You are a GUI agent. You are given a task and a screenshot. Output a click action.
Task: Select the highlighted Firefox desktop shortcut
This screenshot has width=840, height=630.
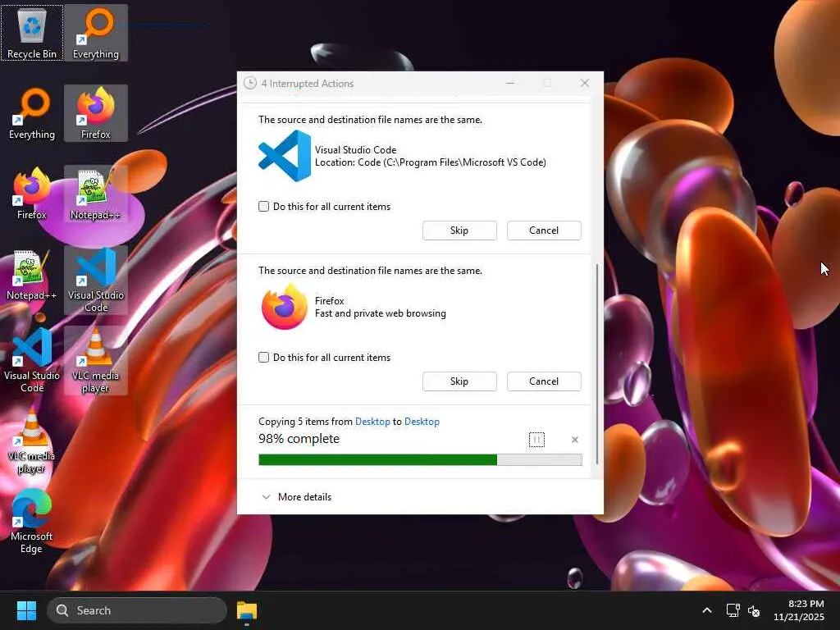(96, 113)
